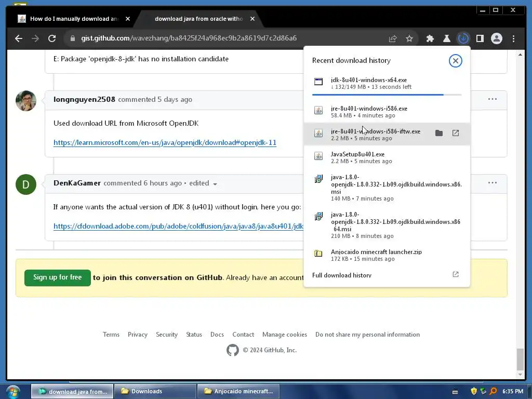
Task: Open Security footer link
Action: 167,335
